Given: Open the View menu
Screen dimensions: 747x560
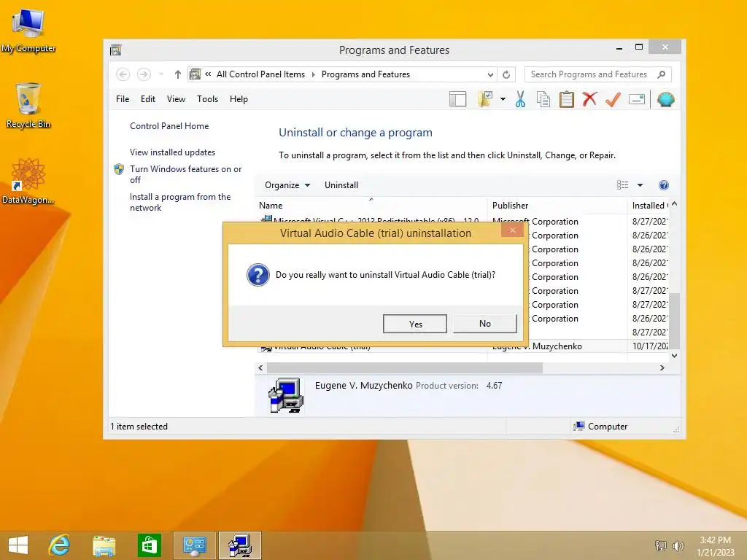Looking at the screenshot, I should pos(176,99).
